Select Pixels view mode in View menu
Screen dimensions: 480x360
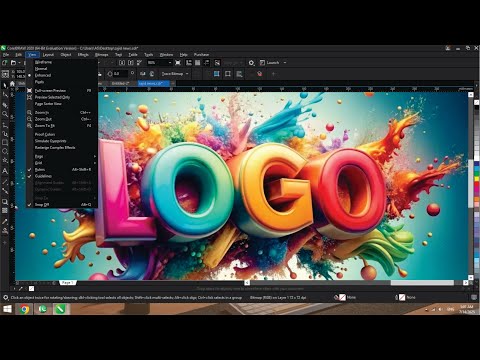[61, 82]
